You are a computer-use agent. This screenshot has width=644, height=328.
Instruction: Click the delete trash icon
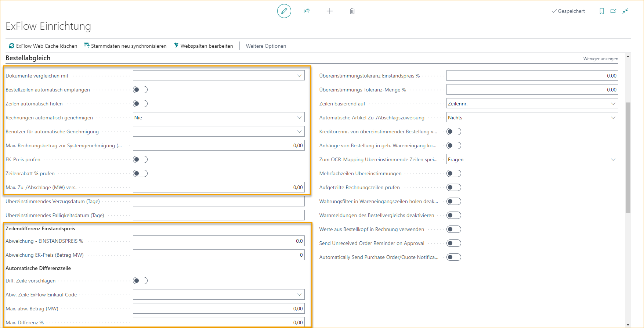coord(352,11)
